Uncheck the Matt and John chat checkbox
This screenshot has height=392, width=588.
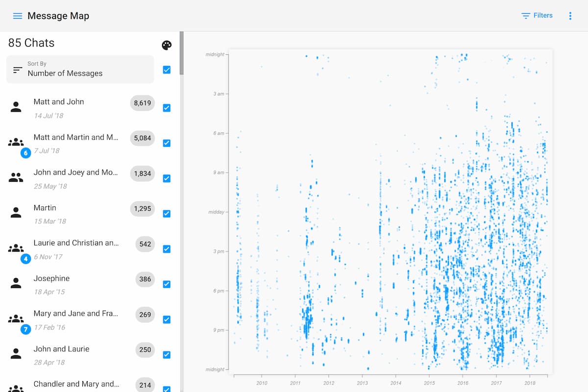[x=167, y=108]
